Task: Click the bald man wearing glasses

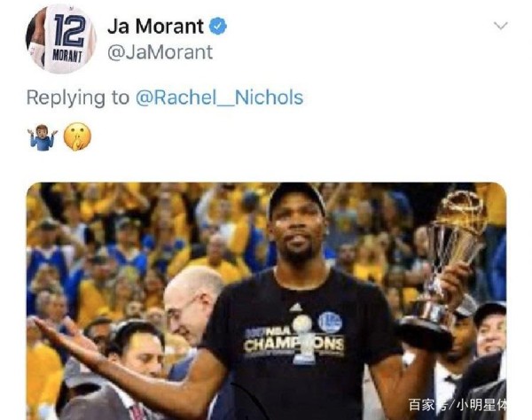Action: tap(192, 303)
